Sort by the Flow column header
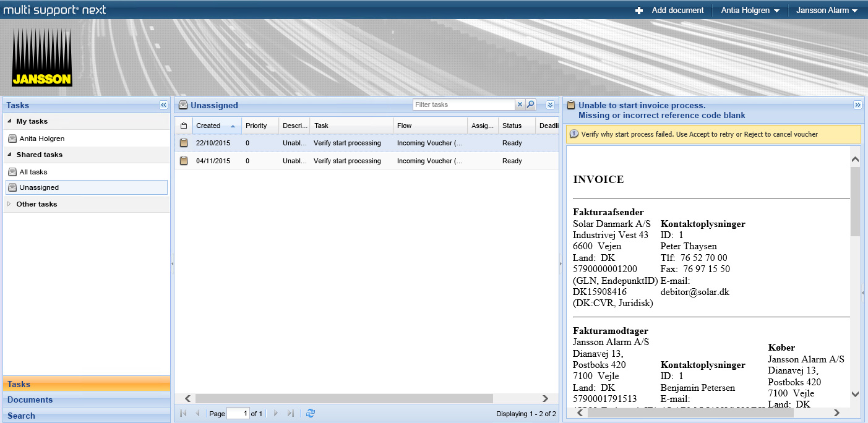Image resolution: width=868 pixels, height=423 pixels. pyautogui.click(x=430, y=126)
